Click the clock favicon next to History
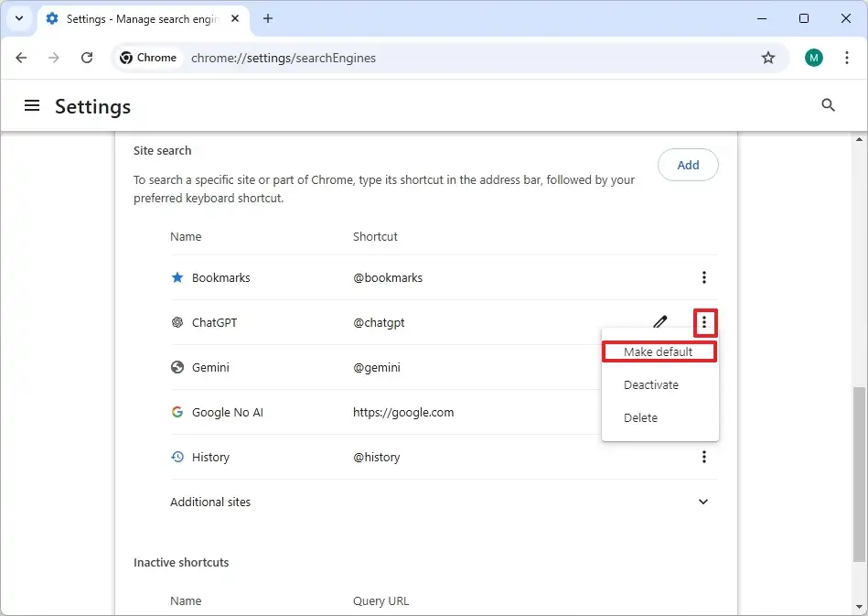The image size is (868, 616). pyautogui.click(x=176, y=457)
